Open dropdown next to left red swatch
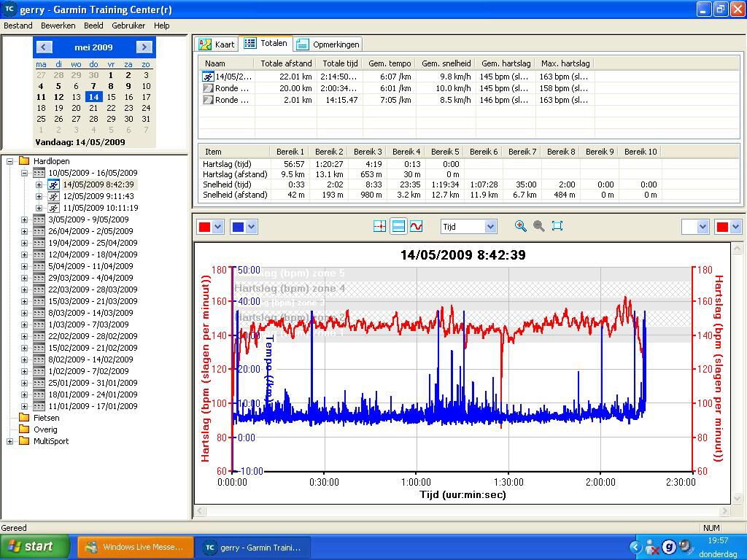Image resolution: width=747 pixels, height=560 pixels. pyautogui.click(x=217, y=227)
